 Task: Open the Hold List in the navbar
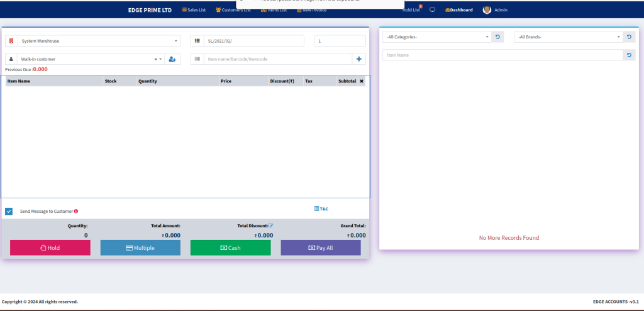[411, 10]
